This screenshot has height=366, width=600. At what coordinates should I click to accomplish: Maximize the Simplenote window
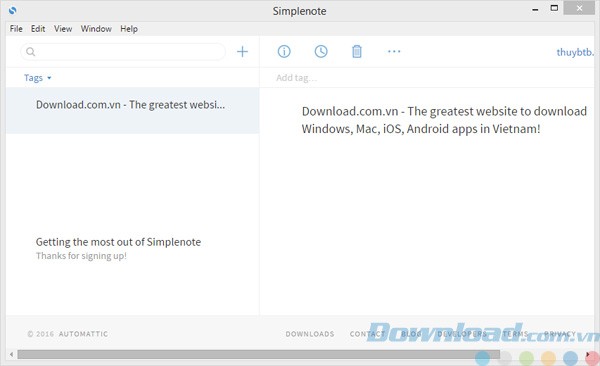[x=554, y=8]
